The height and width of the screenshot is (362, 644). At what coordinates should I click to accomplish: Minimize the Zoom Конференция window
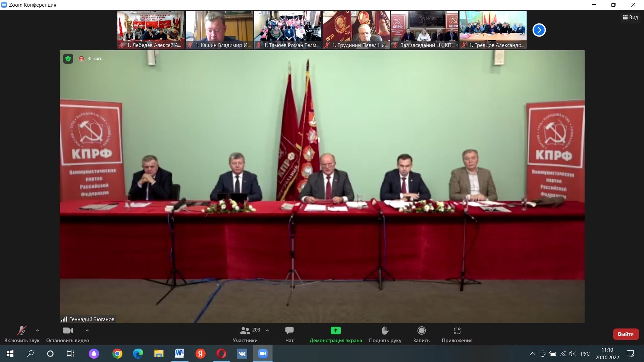pos(594,5)
